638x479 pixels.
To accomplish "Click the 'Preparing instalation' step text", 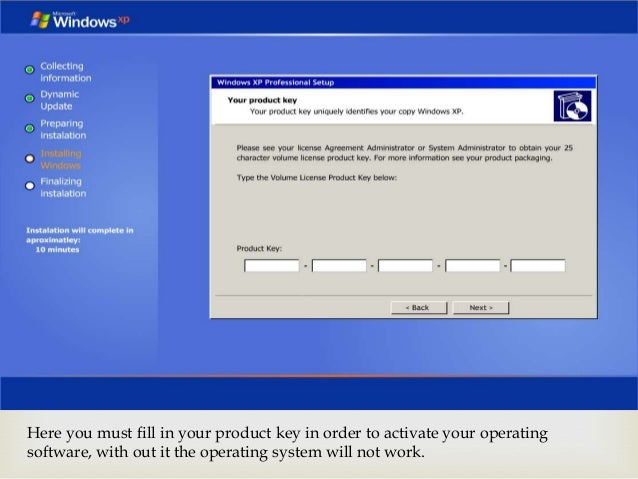I will click(63, 129).
